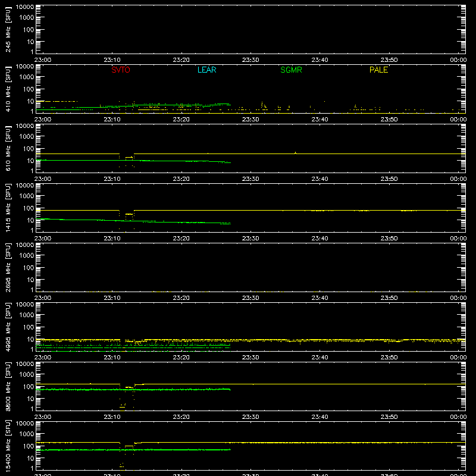Select the 410 MHz [SFU] axis title
The height and width of the screenshot is (476, 476).
(8, 89)
